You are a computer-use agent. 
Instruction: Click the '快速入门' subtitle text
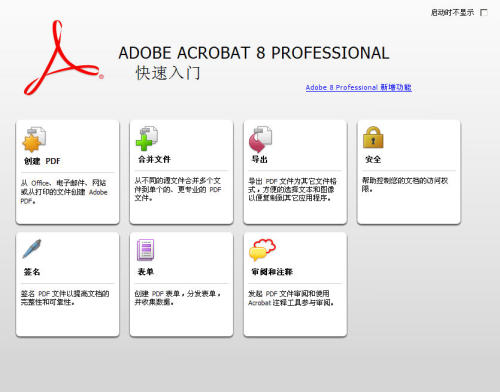pos(168,73)
